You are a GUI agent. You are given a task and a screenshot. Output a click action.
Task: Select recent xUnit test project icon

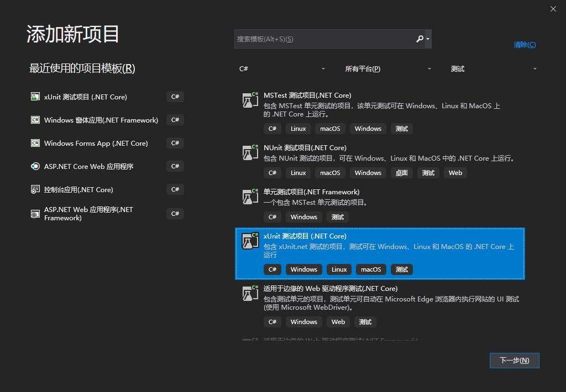(x=35, y=97)
